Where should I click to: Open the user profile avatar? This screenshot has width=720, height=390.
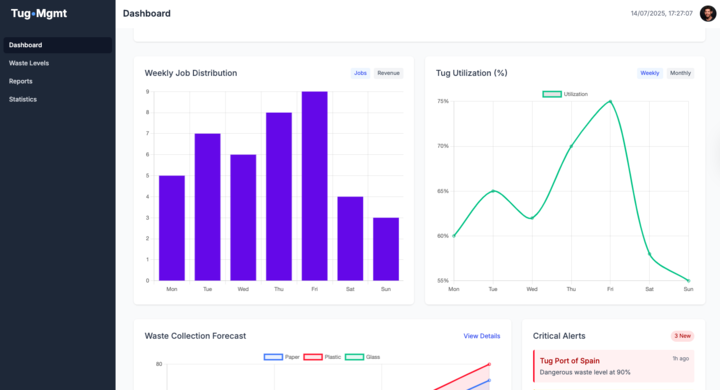[708, 13]
